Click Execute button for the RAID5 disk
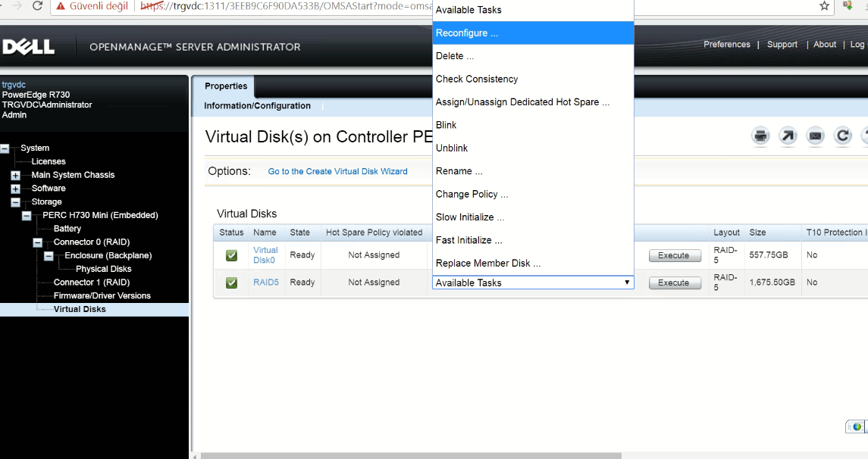This screenshot has width=868, height=459. 674,283
